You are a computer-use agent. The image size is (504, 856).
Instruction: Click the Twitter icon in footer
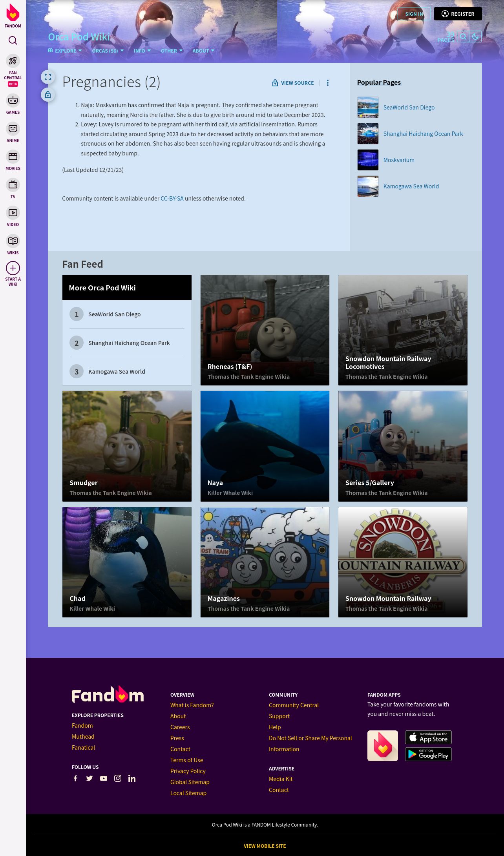[x=89, y=778]
